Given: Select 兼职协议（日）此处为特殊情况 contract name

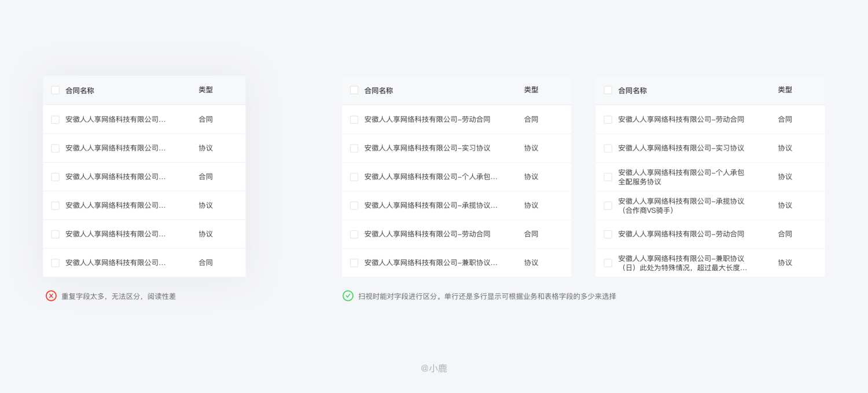Looking at the screenshot, I should click(x=682, y=263).
